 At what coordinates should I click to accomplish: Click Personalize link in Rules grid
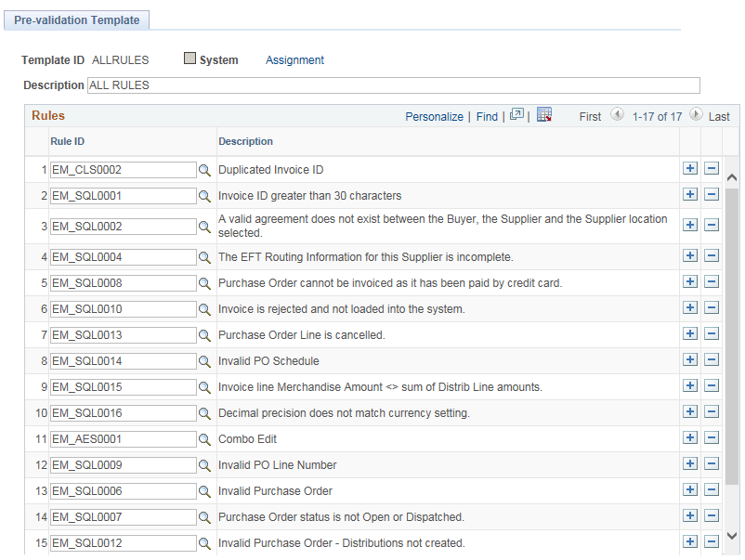click(x=434, y=117)
